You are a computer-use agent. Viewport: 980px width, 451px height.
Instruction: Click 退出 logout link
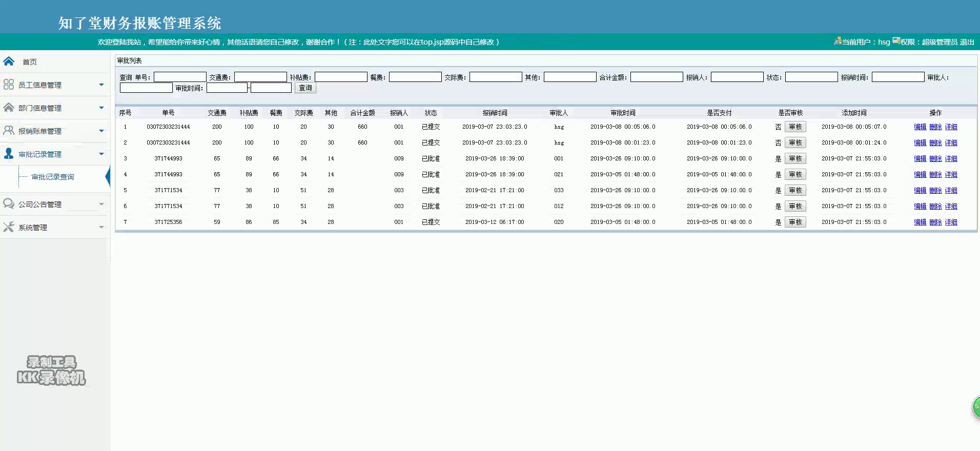[967, 42]
